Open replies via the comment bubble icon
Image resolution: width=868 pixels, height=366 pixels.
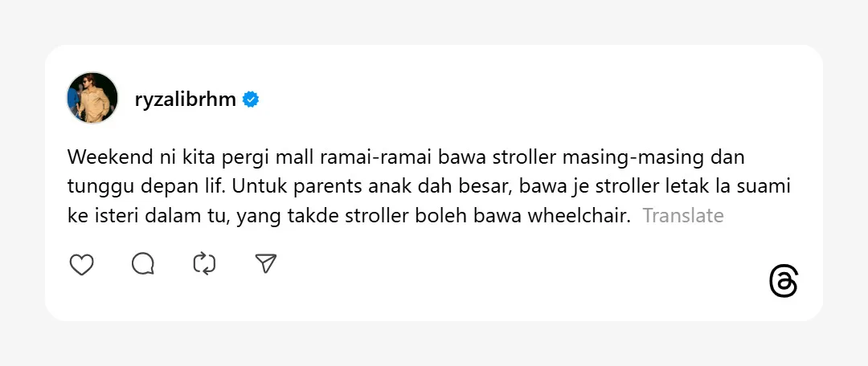click(x=143, y=264)
